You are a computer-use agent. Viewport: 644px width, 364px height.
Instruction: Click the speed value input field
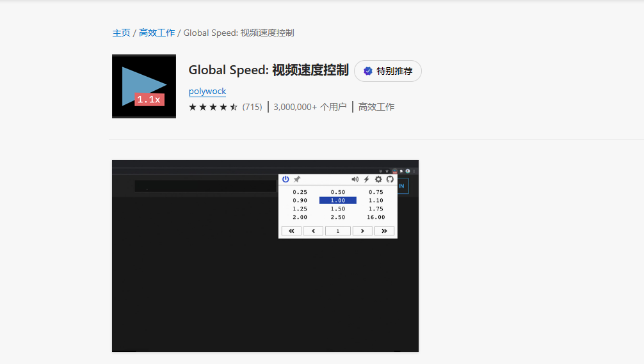click(338, 231)
